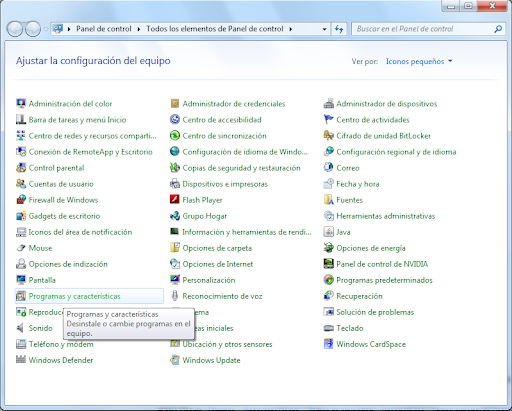
Task: Open the Configuración regional y de idioma link
Action: 396,152
